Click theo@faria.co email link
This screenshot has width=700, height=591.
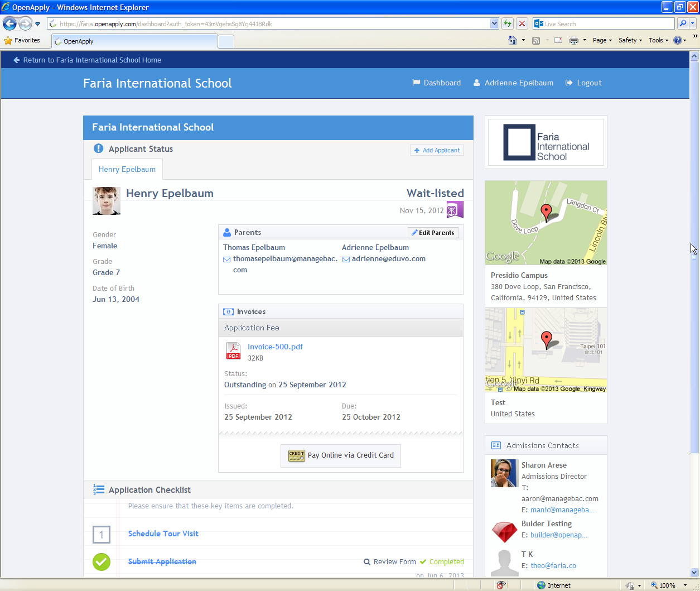coord(553,565)
